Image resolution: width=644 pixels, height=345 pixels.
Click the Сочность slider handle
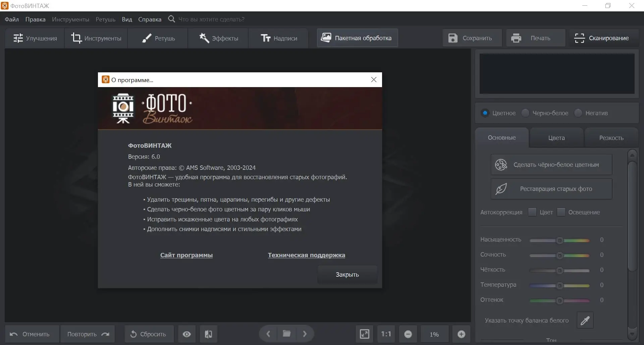559,255
